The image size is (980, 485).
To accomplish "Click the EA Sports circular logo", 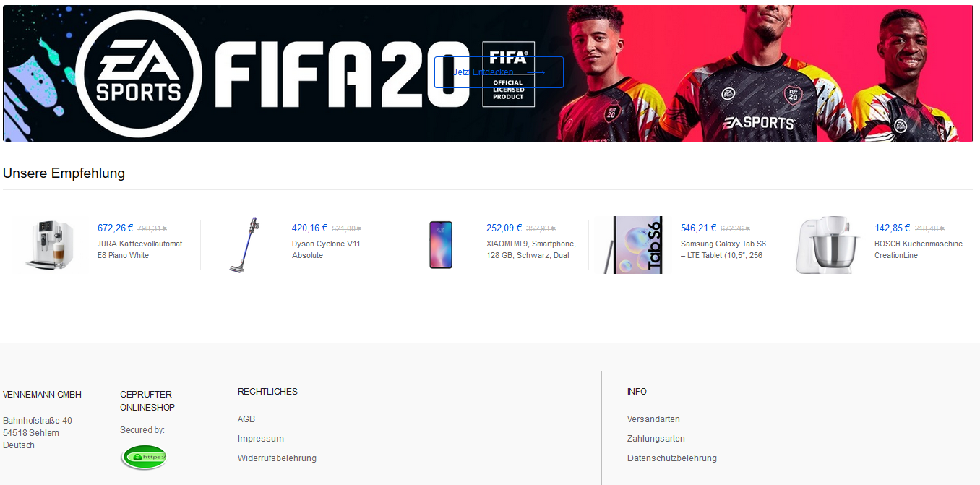I will (139, 74).
